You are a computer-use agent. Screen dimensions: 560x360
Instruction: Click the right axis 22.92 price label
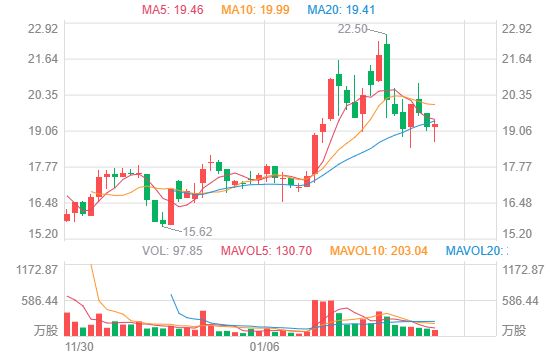point(517,29)
